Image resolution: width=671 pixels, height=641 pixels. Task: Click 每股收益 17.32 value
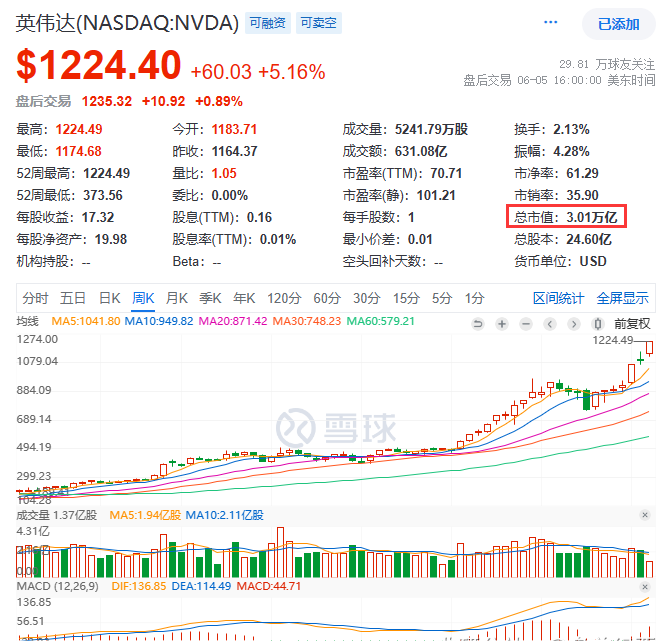pos(98,217)
